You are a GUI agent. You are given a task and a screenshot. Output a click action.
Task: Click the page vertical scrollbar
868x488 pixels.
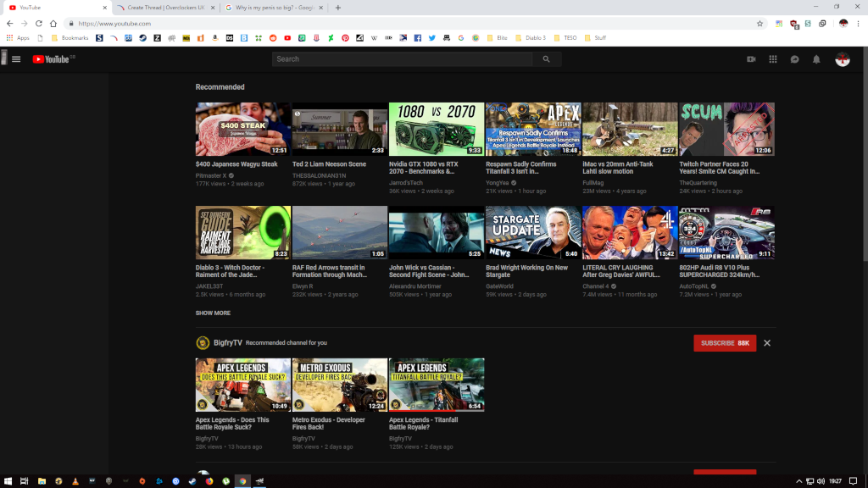coord(865,155)
